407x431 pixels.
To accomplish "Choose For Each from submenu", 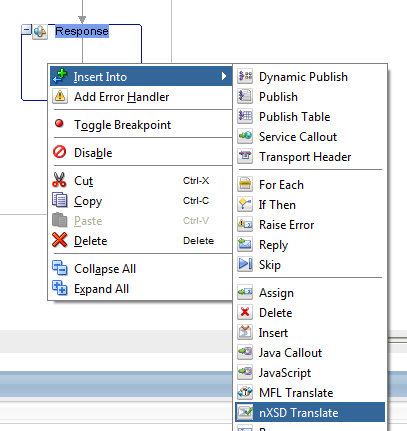I will 310,185.
